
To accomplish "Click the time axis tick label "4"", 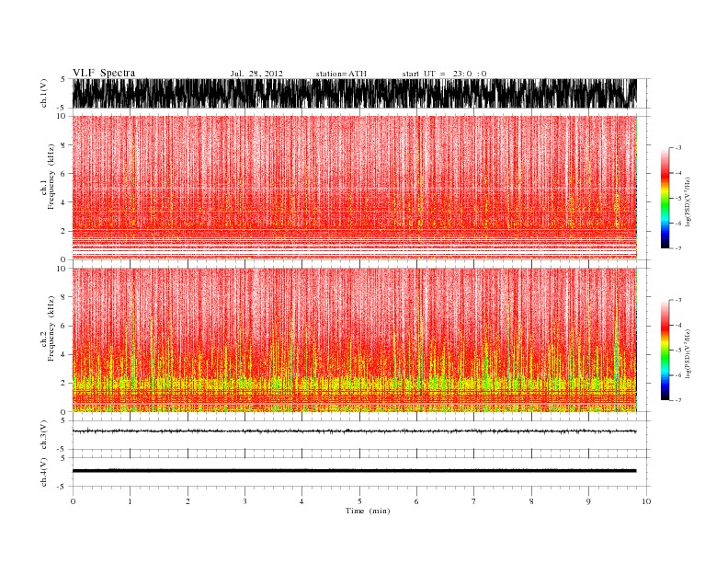I will point(301,501).
